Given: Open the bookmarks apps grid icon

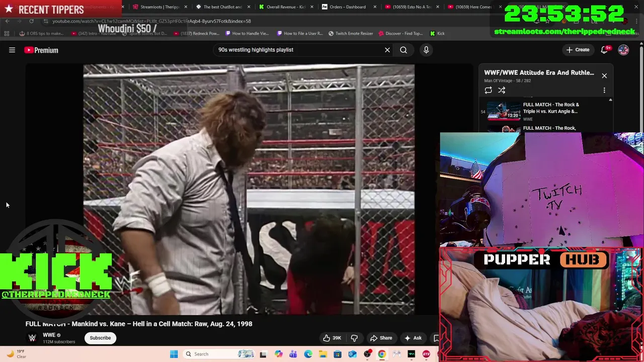Looking at the screenshot, I should pos(7,33).
